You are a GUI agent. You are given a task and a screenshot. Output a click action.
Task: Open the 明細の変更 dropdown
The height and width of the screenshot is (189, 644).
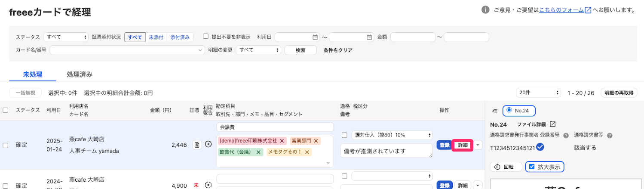coord(258,50)
